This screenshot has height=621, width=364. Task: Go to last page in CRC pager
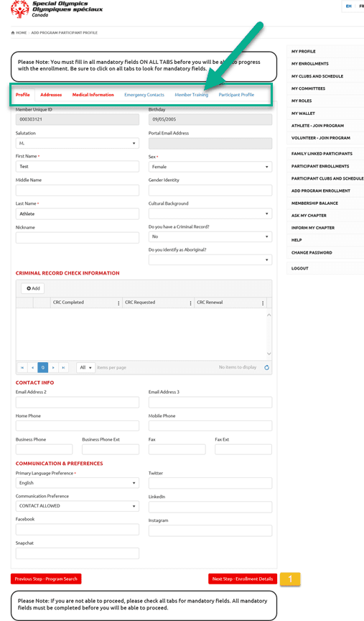click(63, 367)
